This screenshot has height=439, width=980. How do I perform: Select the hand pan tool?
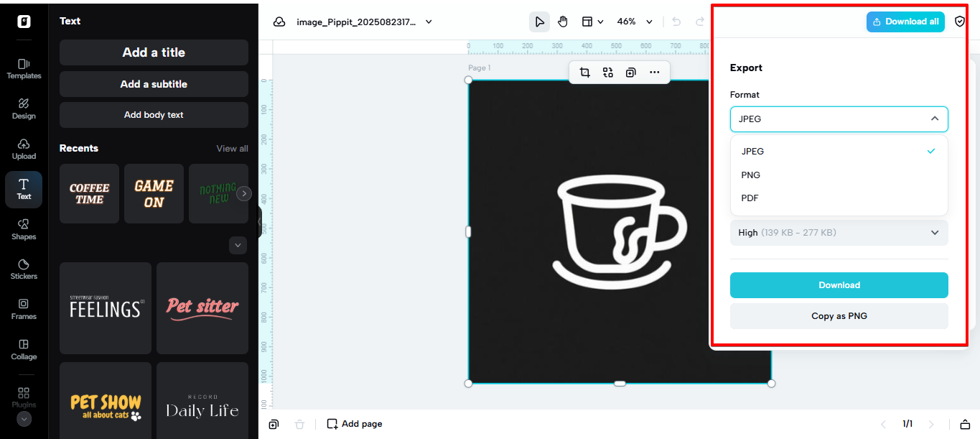(x=563, y=22)
